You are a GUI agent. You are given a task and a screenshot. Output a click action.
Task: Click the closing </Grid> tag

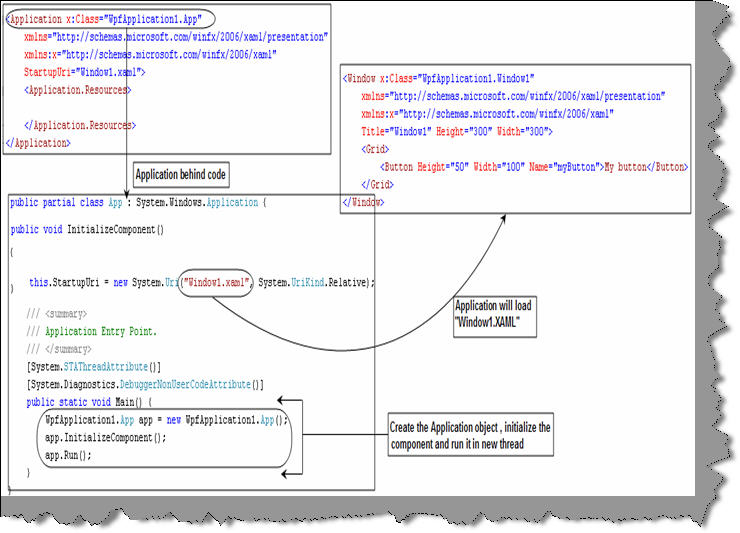377,185
